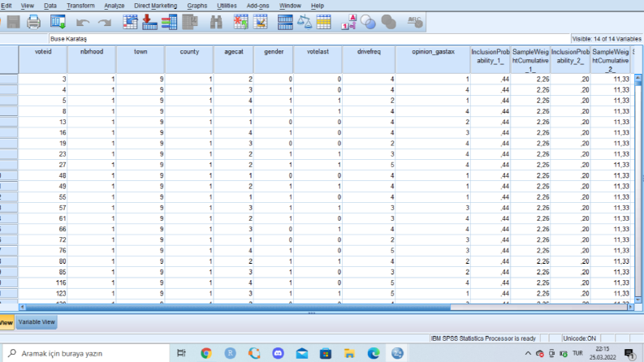The height and width of the screenshot is (362, 644).
Task: Click the vertical scrollbar down arrow
Action: click(638, 300)
